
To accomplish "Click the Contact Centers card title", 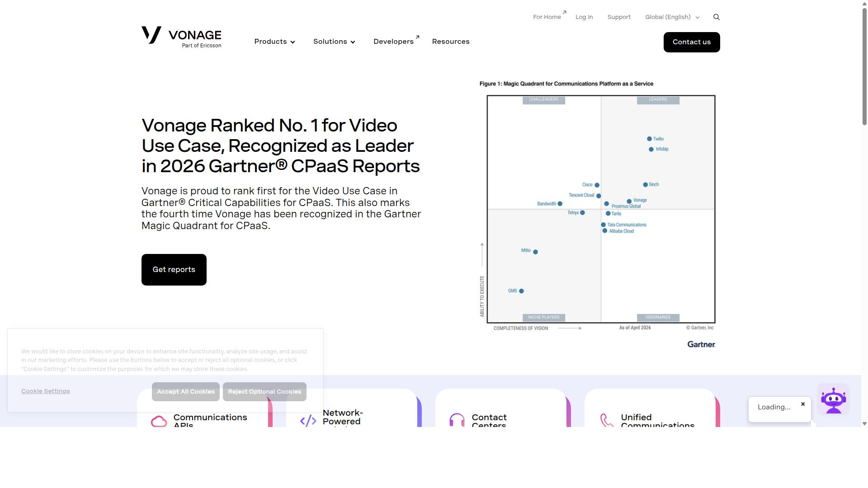I will pyautogui.click(x=489, y=421).
